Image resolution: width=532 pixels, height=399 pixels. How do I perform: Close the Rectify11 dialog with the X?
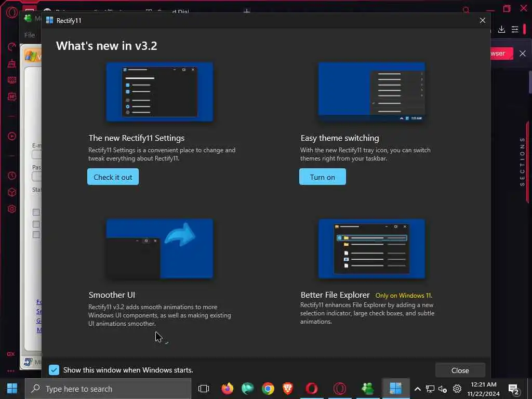[483, 20]
